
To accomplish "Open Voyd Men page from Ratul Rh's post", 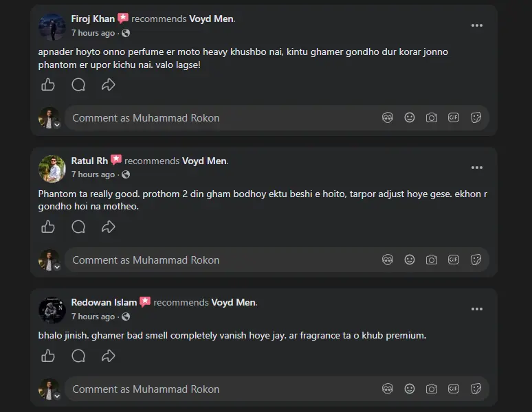I will (204, 161).
